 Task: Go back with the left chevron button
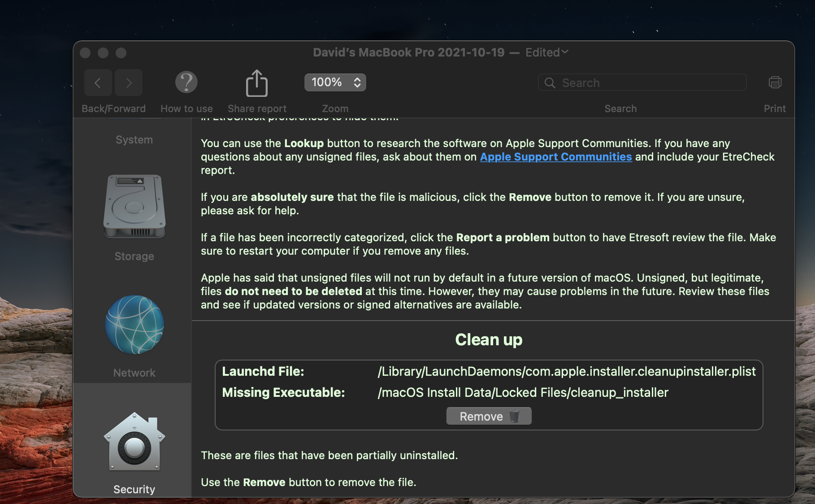(x=98, y=83)
